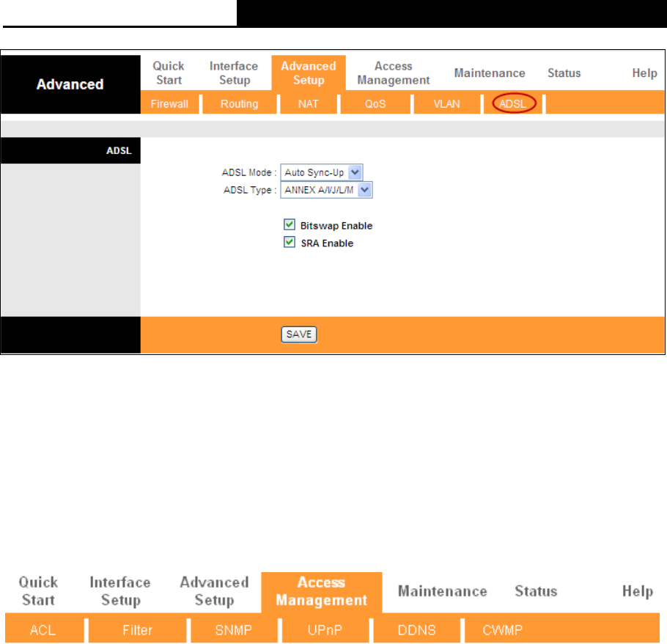
Task: Open the CWMP submenu in lower bar
Action: click(x=502, y=630)
